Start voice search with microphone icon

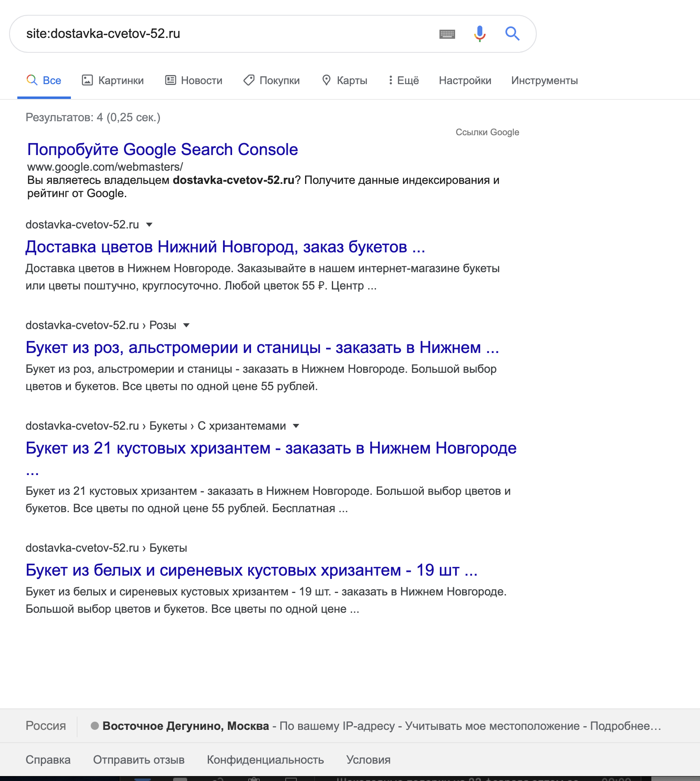pyautogui.click(x=479, y=34)
